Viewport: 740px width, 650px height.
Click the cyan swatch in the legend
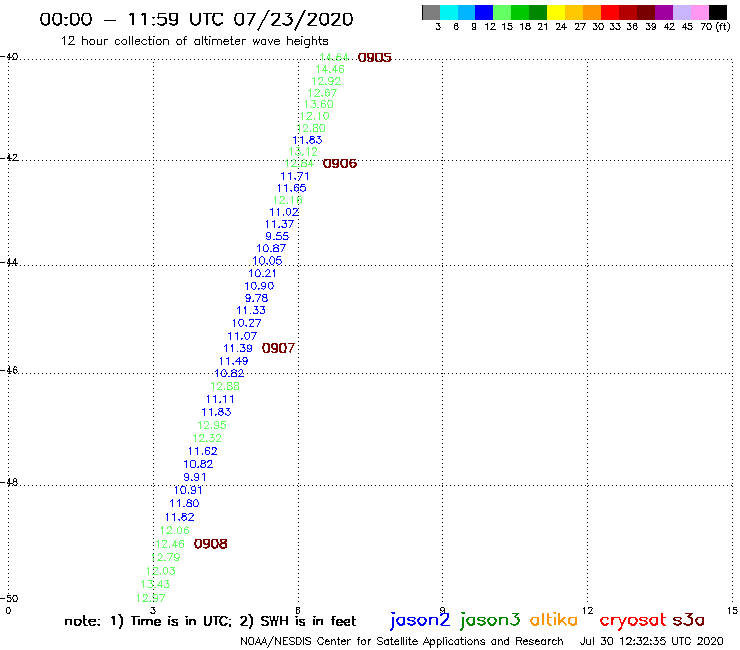449,12
